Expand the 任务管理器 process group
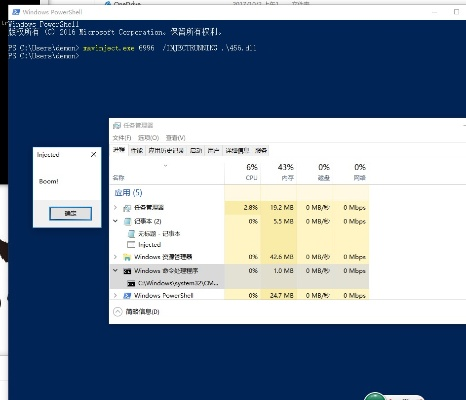466x400 pixels. point(115,207)
